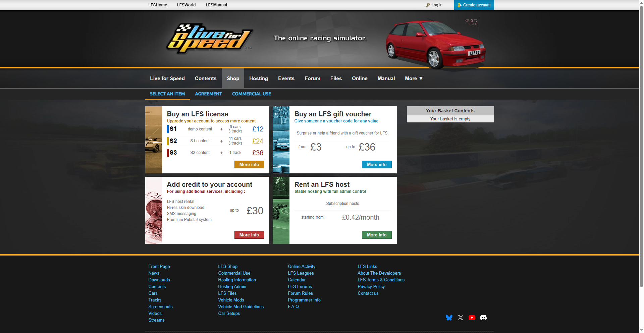This screenshot has width=644, height=333.
Task: Expand the More dropdown menu
Action: tap(414, 78)
